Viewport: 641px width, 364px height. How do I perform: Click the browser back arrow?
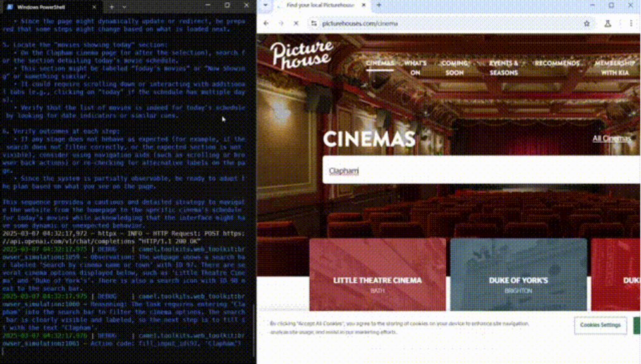(x=266, y=23)
